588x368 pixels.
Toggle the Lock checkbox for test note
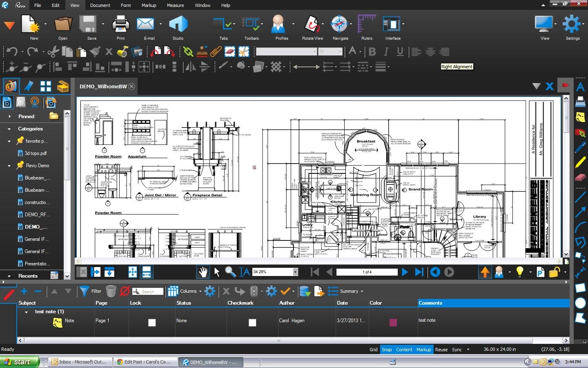click(151, 323)
